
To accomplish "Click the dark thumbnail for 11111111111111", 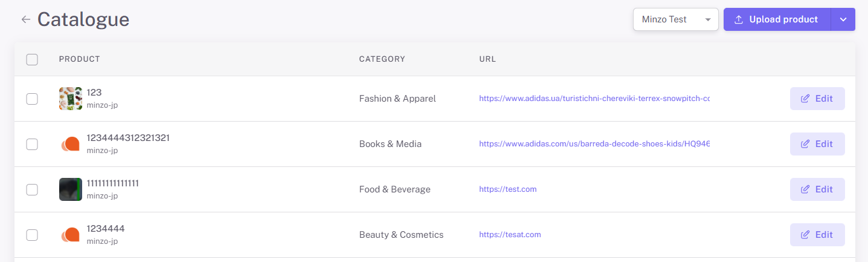I will 70,189.
